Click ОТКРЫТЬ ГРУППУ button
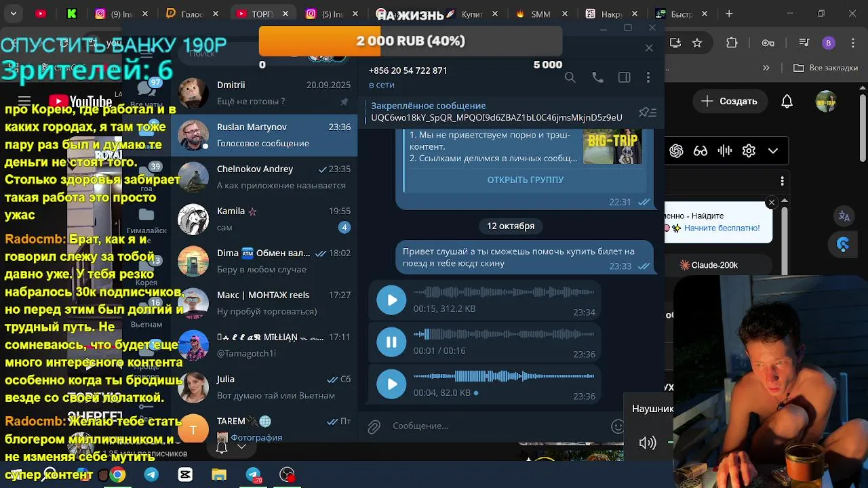This screenshot has width=868, height=488. click(x=526, y=180)
